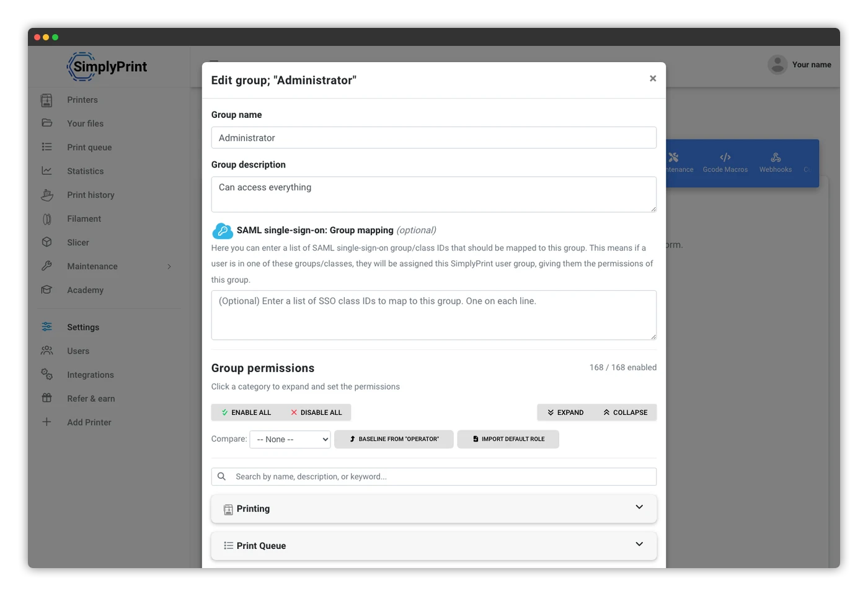Click the Enable All button

pyautogui.click(x=246, y=412)
